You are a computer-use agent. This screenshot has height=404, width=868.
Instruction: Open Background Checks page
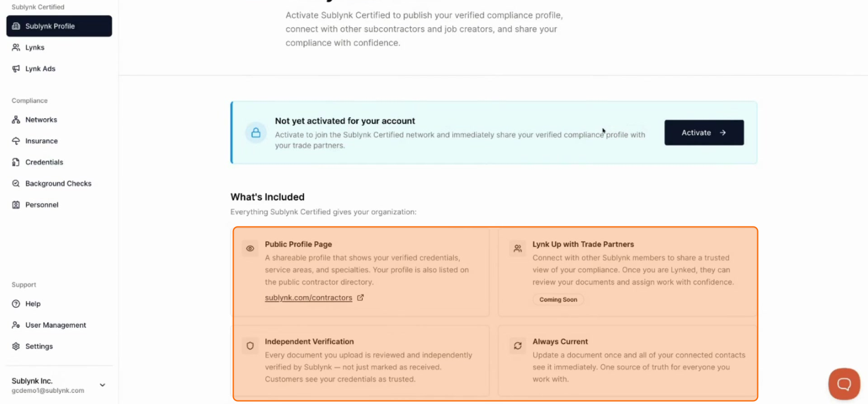click(x=59, y=183)
